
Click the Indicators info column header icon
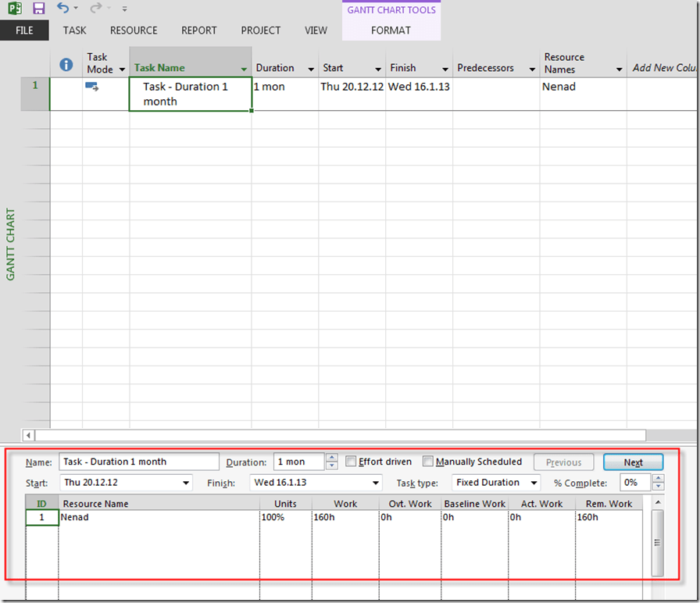tap(66, 64)
